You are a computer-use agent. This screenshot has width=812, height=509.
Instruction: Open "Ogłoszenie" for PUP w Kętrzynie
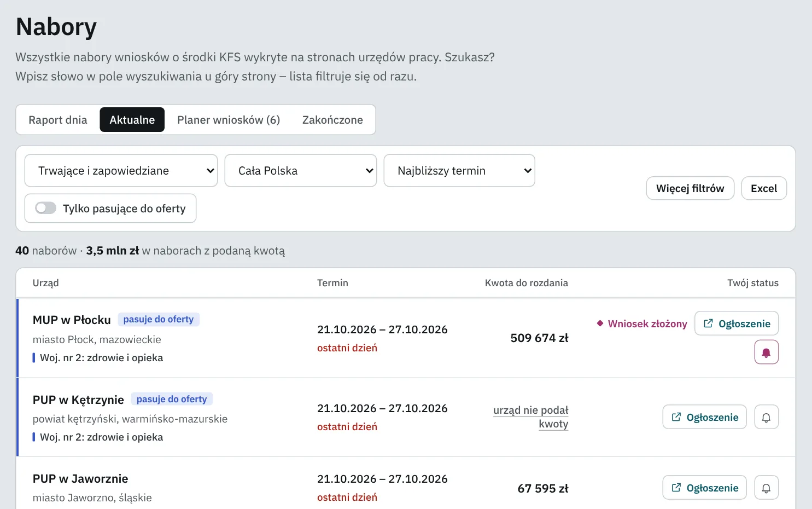point(705,418)
